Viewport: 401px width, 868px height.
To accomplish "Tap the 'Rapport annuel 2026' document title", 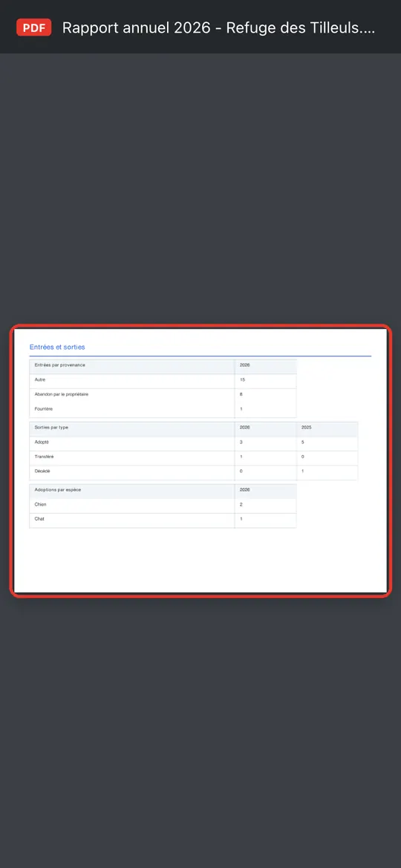I will tap(219, 27).
